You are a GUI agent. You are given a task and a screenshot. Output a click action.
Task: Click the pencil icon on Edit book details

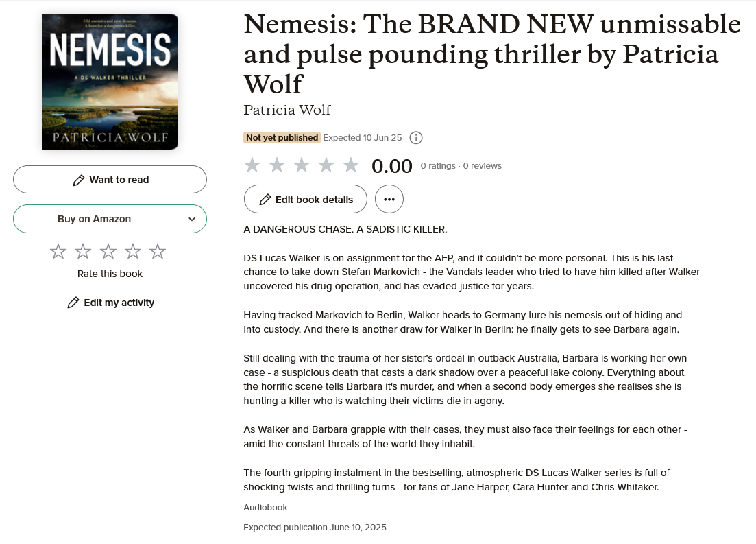pyautogui.click(x=265, y=200)
